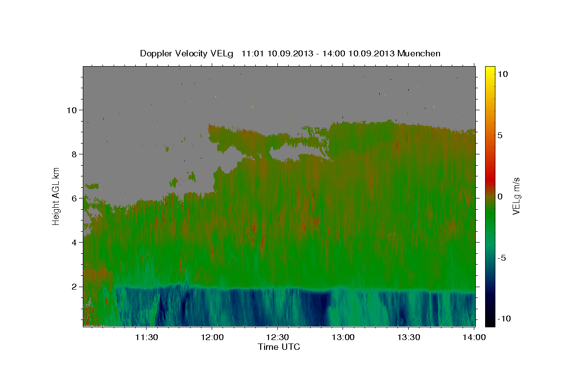
Task: Select the '13:00' time axis label
Action: tap(343, 337)
